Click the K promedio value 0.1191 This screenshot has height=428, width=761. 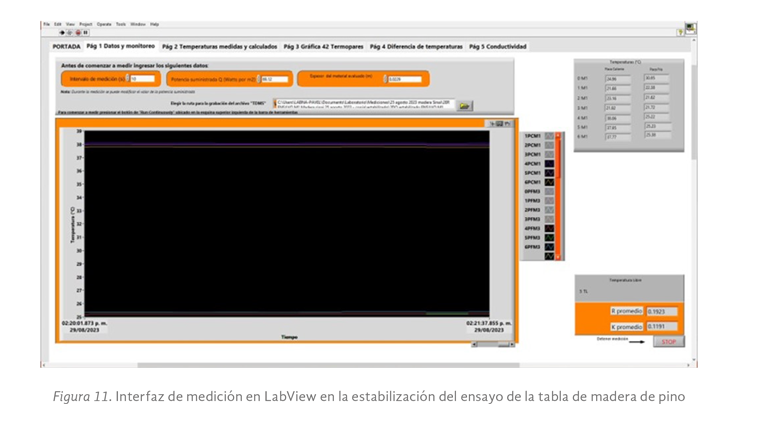(x=662, y=327)
